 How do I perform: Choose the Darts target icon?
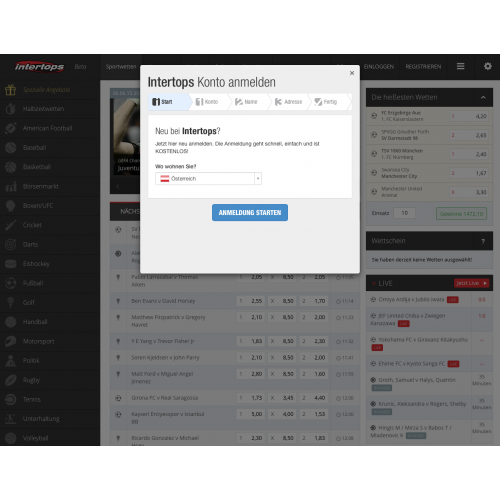[x=11, y=244]
